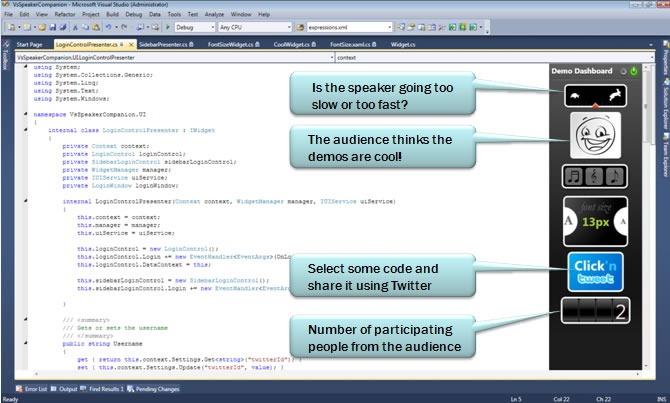Open the Refactor menu
The height and width of the screenshot is (403, 670).
point(65,14)
